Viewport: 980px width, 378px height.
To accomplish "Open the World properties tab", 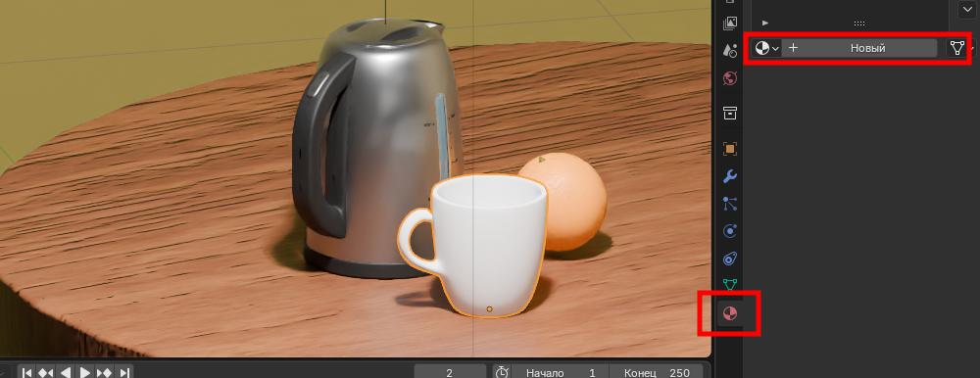I will coord(729,78).
